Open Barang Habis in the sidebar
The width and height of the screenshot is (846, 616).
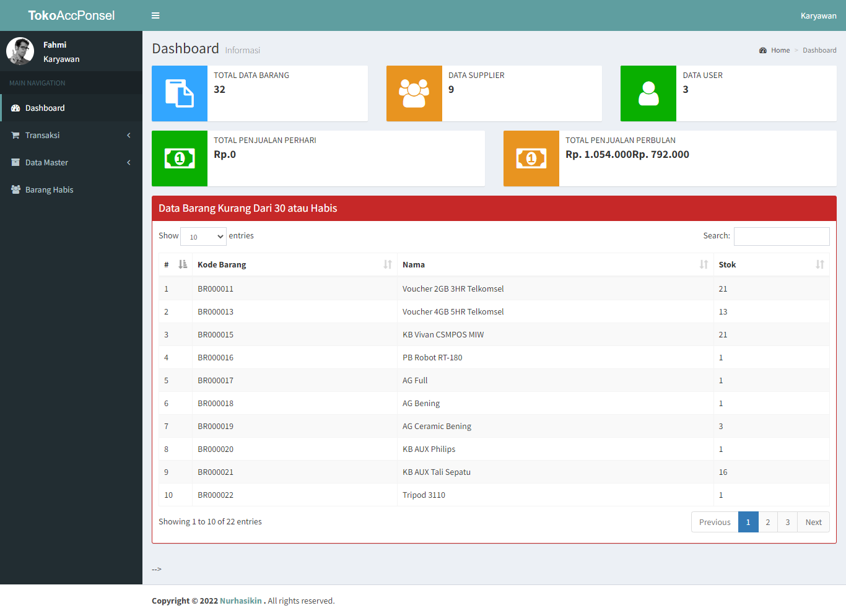[x=71, y=189]
